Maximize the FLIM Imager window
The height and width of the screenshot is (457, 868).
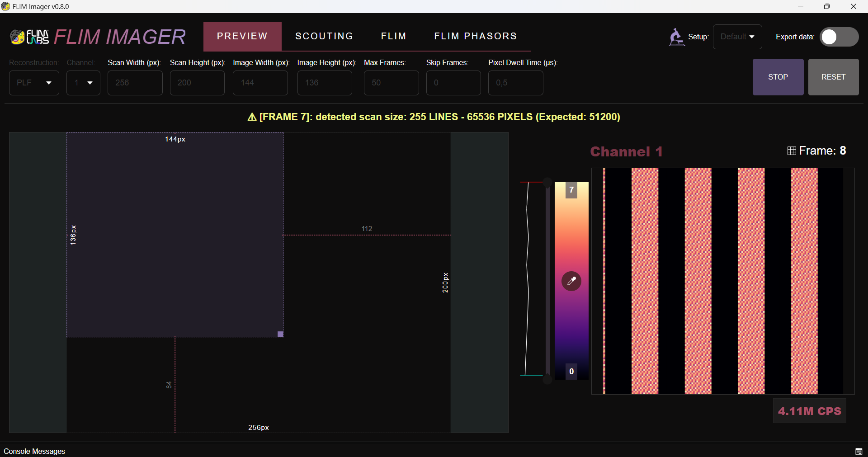827,6
